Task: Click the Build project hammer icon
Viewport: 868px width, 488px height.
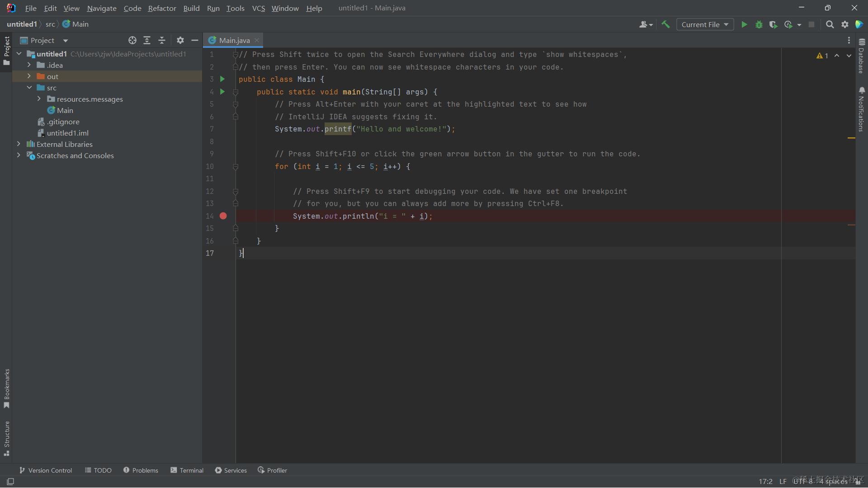Action: coord(665,24)
